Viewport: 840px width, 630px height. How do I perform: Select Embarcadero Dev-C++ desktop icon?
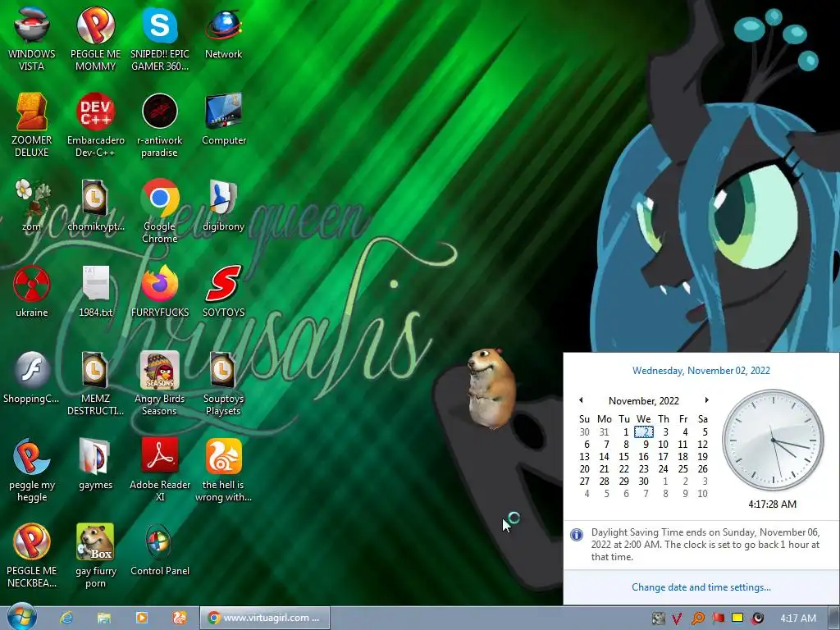[x=95, y=125]
